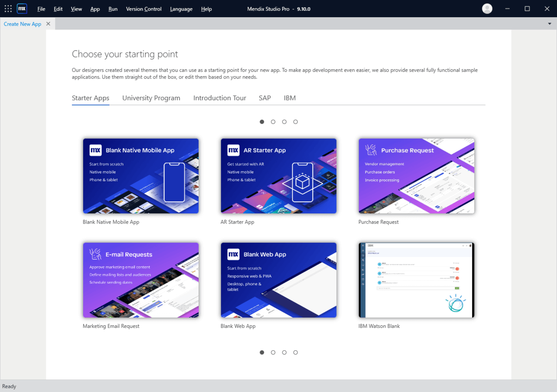Open the File menu
Screen dimensions: 557x392
coord(41,9)
